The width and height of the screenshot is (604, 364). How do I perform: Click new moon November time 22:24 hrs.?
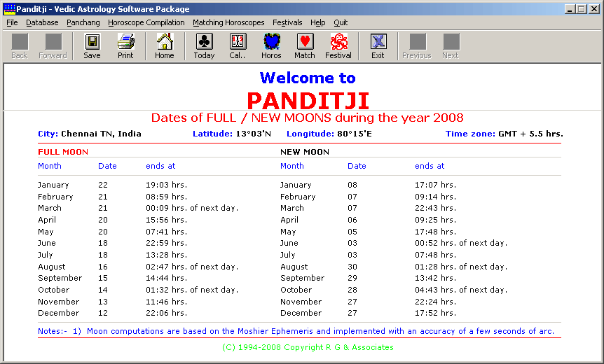435,302
